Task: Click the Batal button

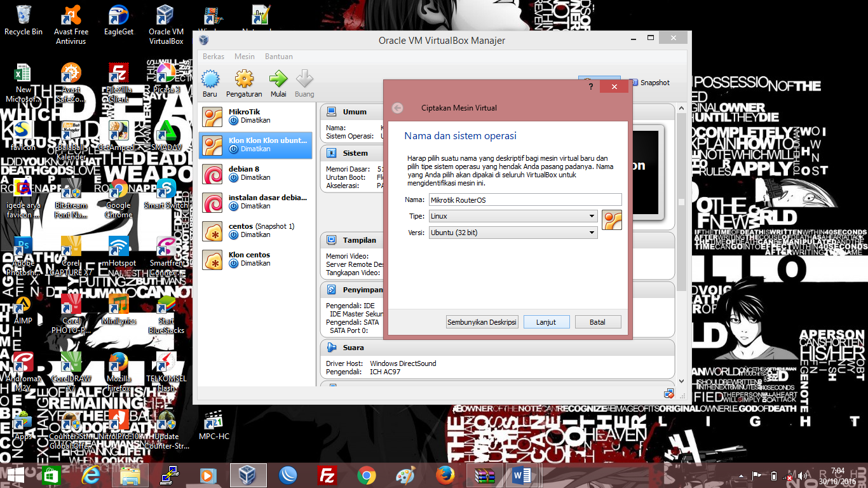Action: tap(598, 322)
